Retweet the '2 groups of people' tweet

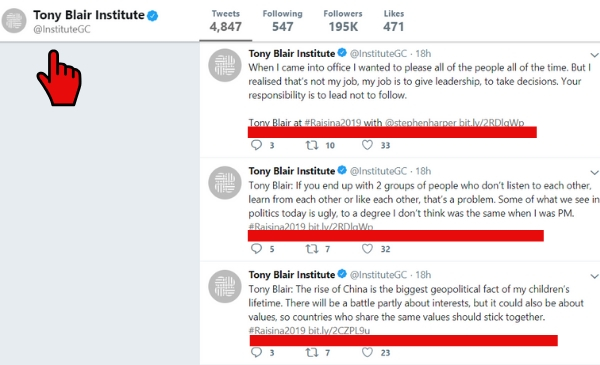[312, 249]
